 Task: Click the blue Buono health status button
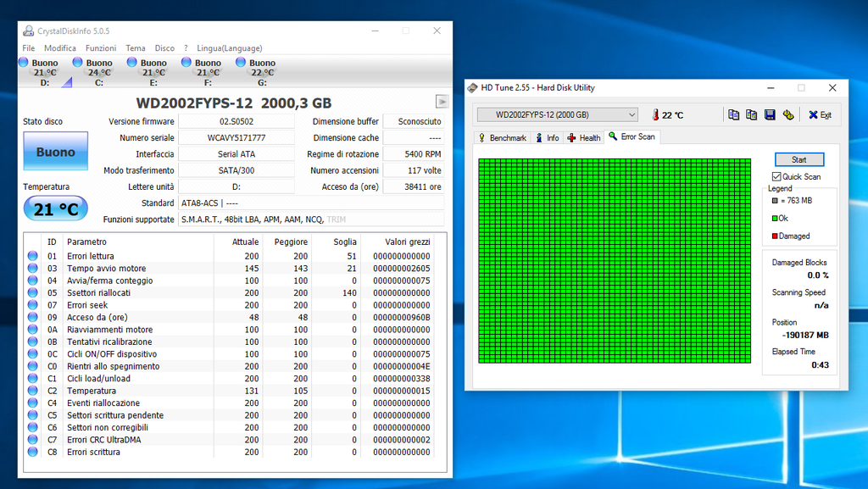point(55,153)
